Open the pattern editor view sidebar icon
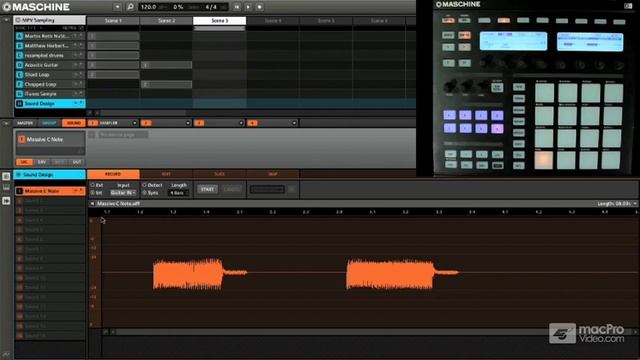 coord(6,176)
